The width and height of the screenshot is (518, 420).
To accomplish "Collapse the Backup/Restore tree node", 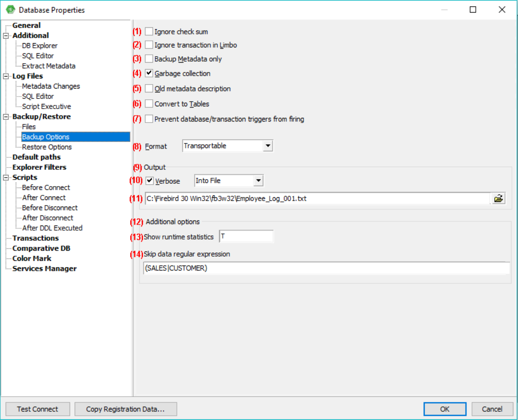I will tap(6, 117).
